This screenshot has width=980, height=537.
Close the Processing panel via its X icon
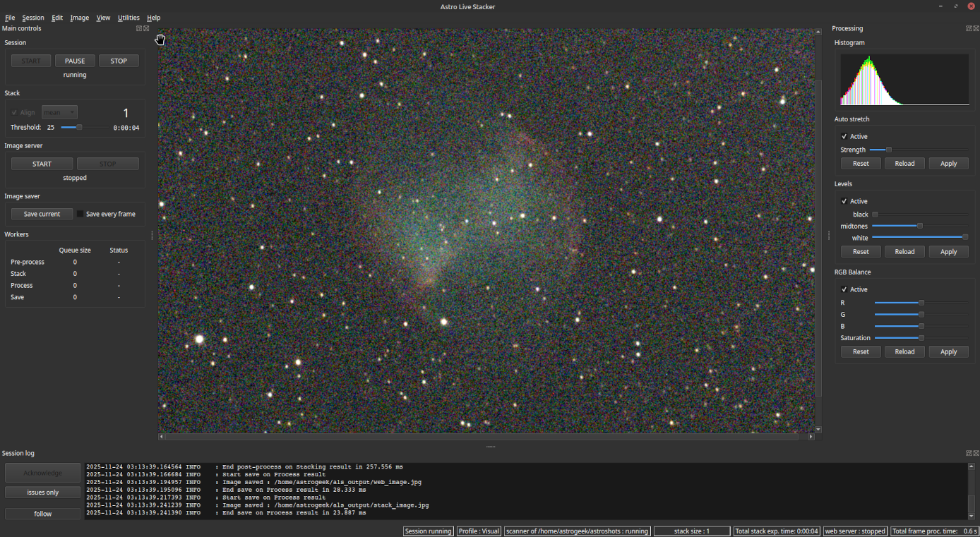point(975,28)
